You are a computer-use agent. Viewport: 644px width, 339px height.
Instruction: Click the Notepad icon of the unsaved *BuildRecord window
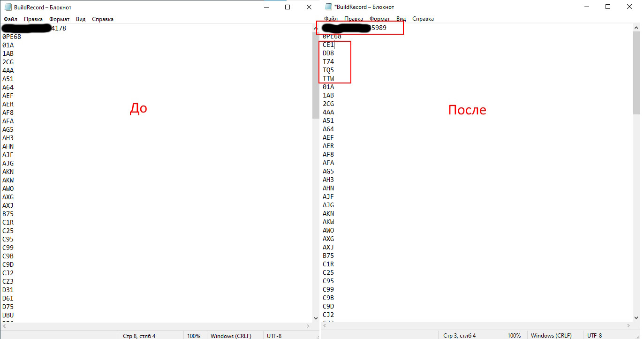pyautogui.click(x=329, y=7)
